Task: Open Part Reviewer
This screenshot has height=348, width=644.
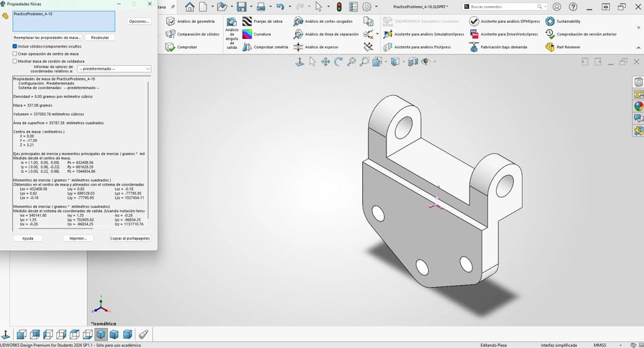Action: [563, 47]
